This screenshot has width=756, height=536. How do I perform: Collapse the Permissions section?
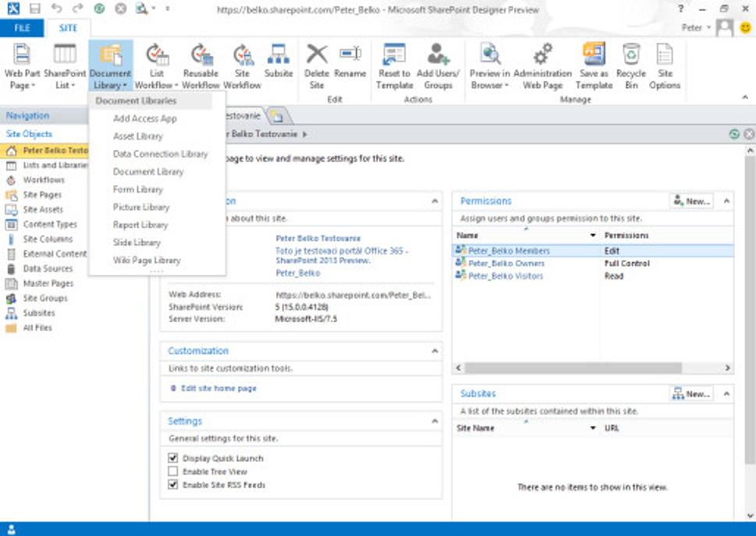coord(726,201)
